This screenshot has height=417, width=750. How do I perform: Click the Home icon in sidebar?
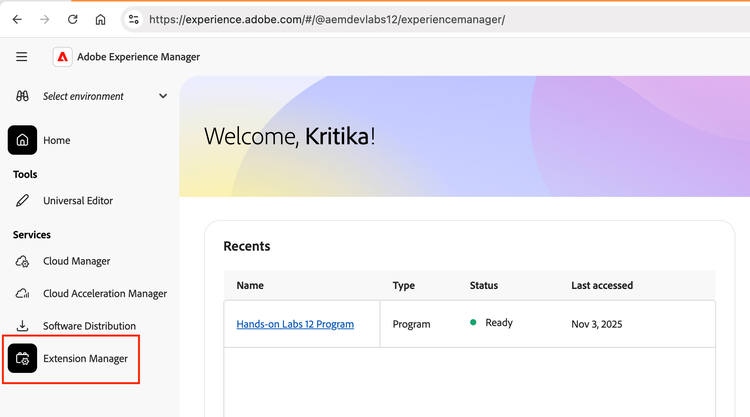coord(22,140)
